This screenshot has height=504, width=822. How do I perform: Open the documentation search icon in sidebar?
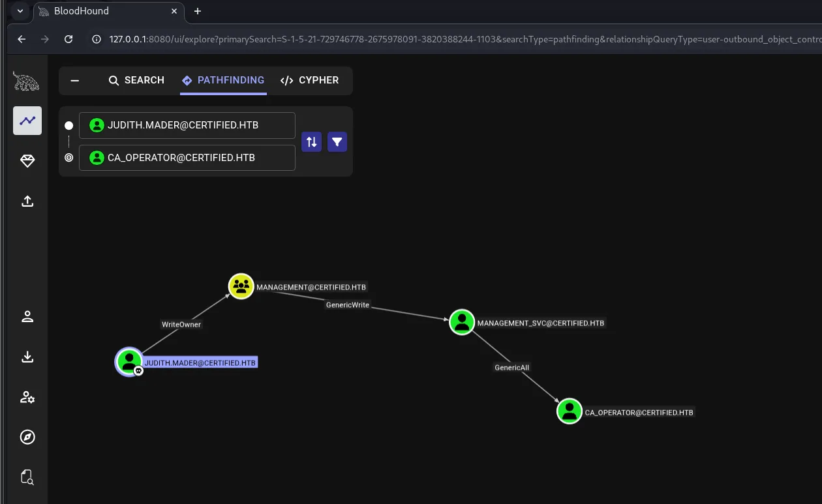(x=27, y=477)
